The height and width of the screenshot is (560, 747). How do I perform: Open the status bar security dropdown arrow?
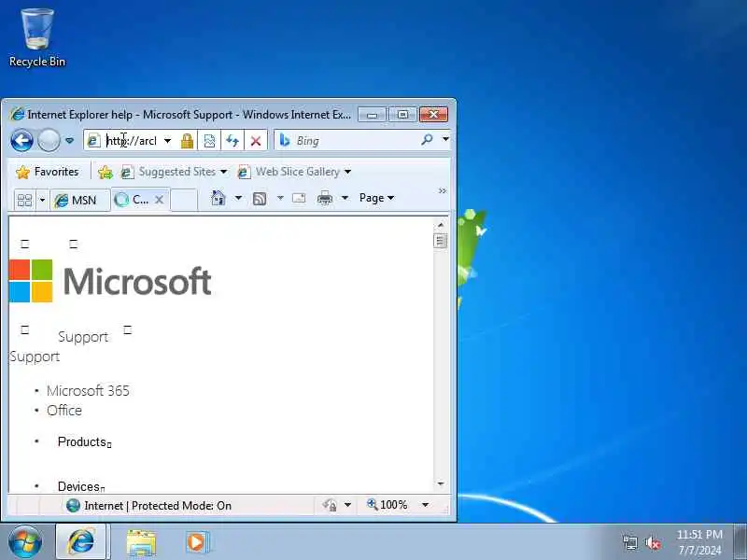(x=347, y=505)
